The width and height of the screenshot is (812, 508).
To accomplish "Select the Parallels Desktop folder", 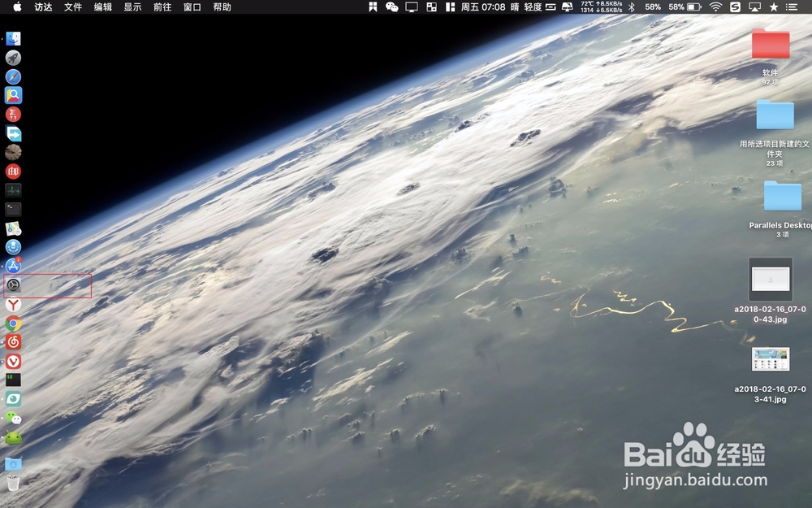I will tap(783, 195).
